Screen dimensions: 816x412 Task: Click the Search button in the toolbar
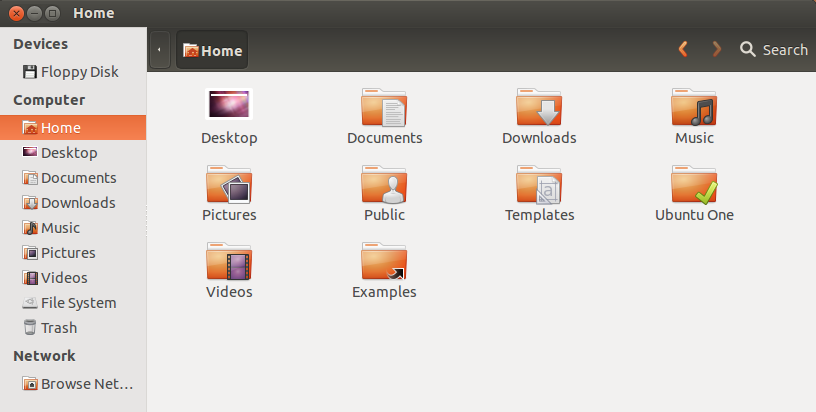[774, 49]
